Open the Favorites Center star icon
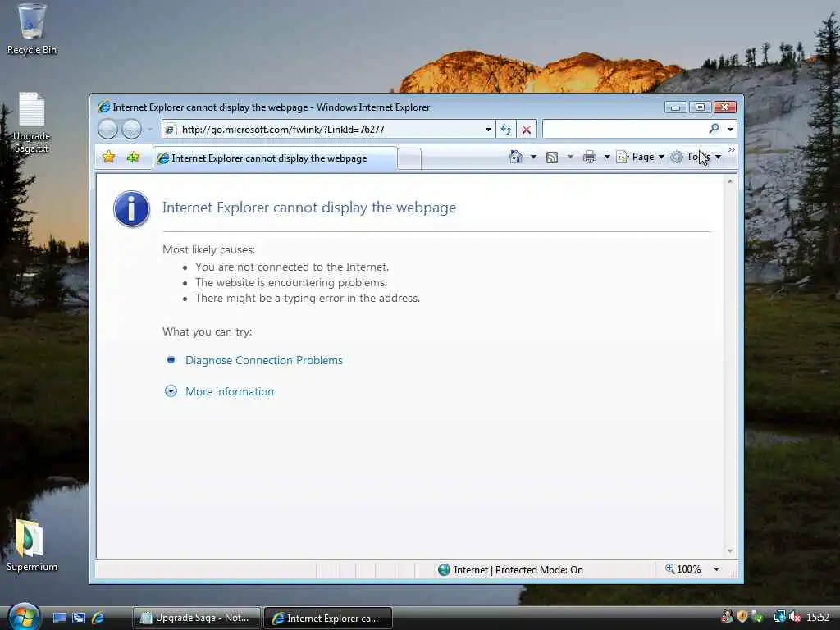The height and width of the screenshot is (630, 840). (x=109, y=157)
